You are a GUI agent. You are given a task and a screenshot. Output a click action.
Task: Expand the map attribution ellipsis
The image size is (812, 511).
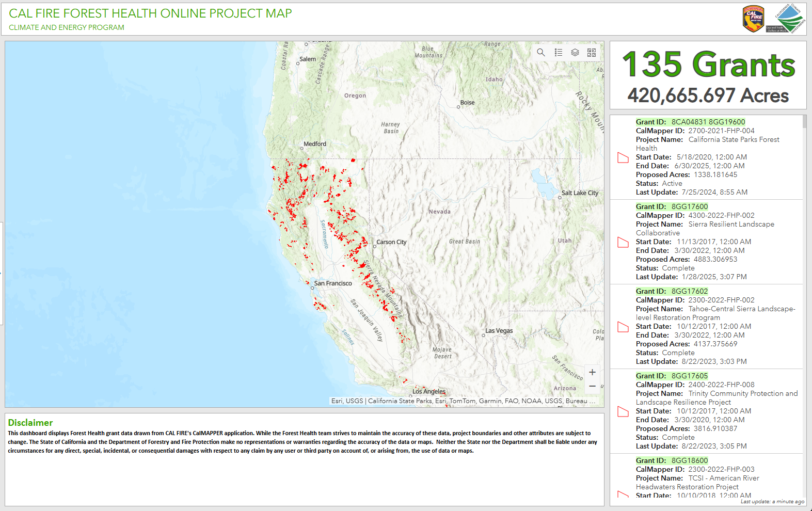coord(593,401)
